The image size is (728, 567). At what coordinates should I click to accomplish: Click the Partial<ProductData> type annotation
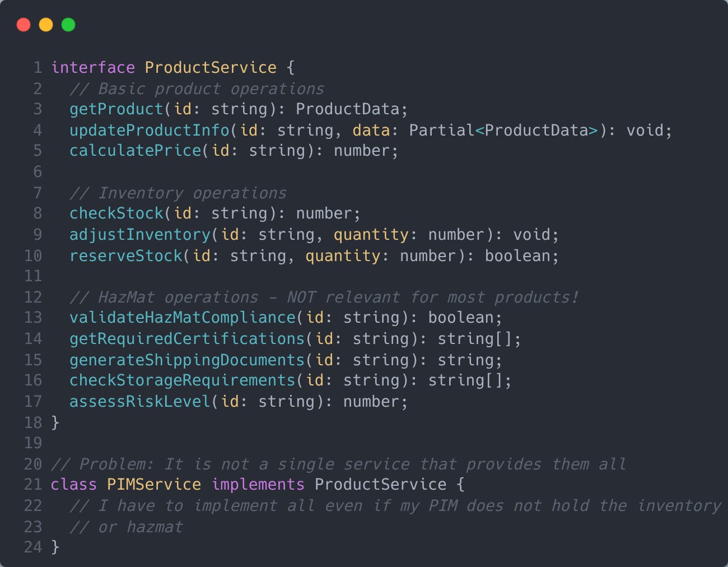(x=503, y=130)
